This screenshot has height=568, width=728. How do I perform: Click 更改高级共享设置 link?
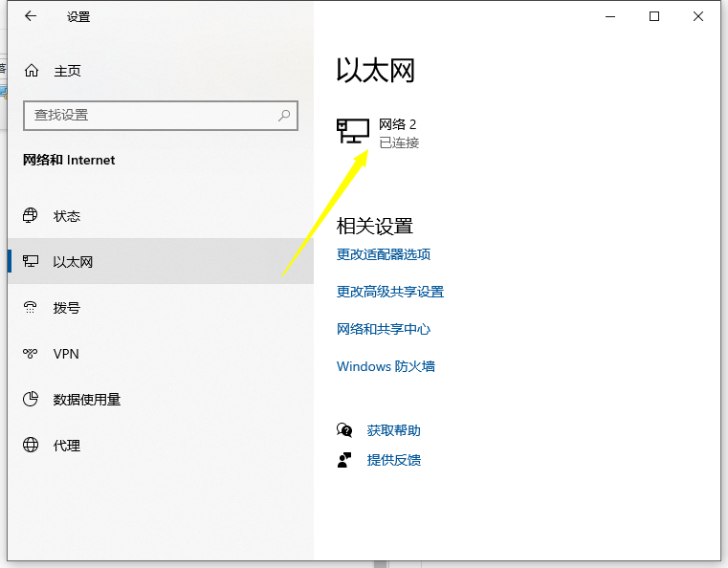390,292
